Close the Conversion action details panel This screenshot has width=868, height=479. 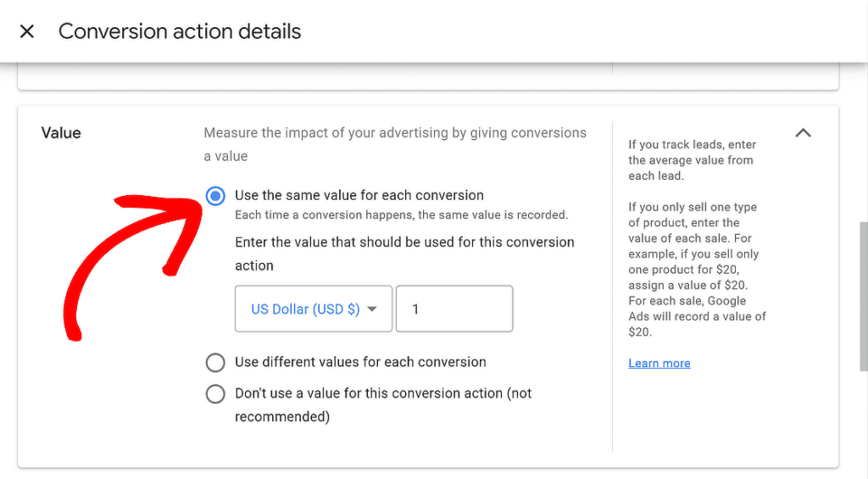click(x=26, y=31)
